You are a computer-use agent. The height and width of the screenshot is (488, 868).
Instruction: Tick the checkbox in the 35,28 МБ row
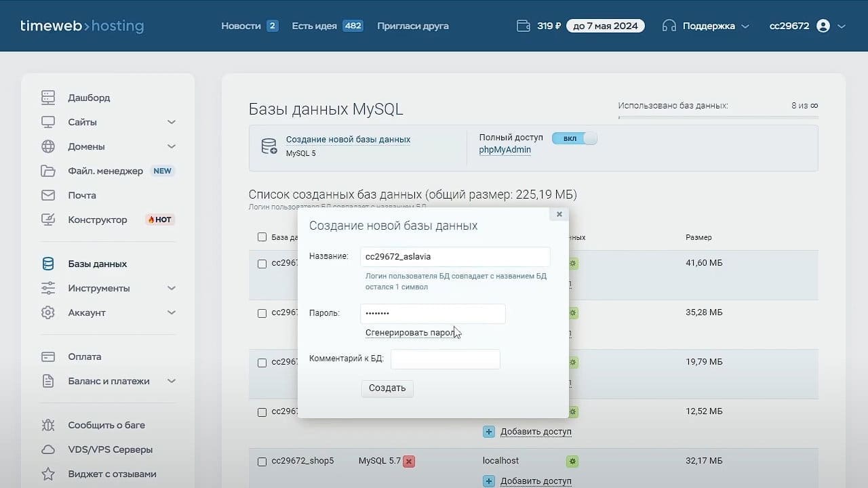coord(262,313)
